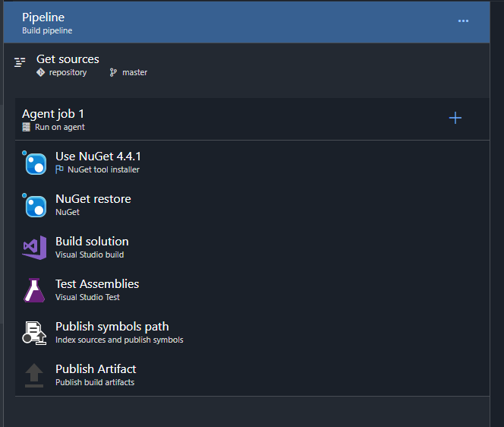This screenshot has height=427, width=504.
Task: Click the Use NuGet 4.4.1 task icon
Action: click(34, 163)
